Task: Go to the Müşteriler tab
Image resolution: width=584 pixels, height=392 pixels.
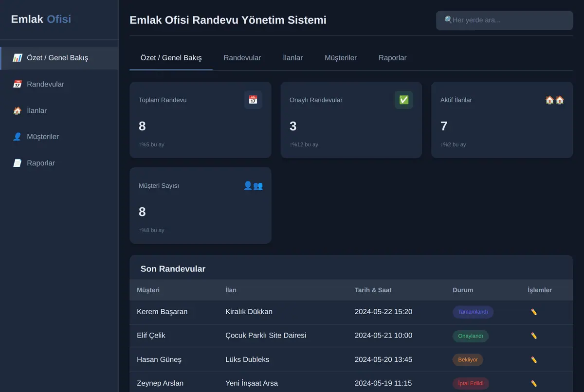Action: tap(341, 58)
